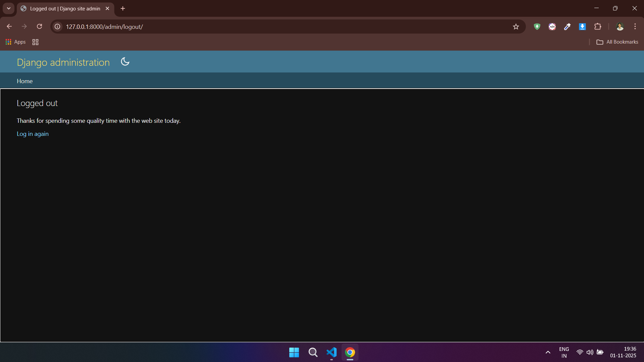Screen dimensions: 644x362
Task: Open Wi-Fi network settings in tray
Action: pos(580,352)
